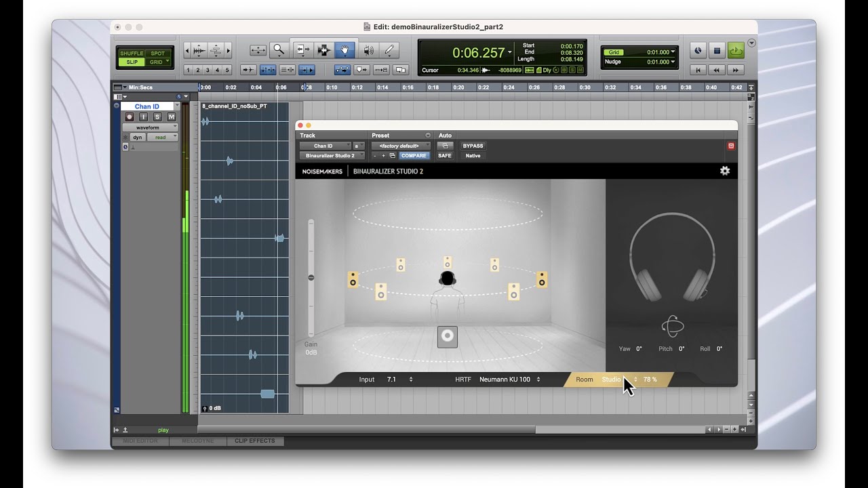The width and height of the screenshot is (868, 488).
Task: Click the dyn elastic audio button
Action: tap(138, 138)
